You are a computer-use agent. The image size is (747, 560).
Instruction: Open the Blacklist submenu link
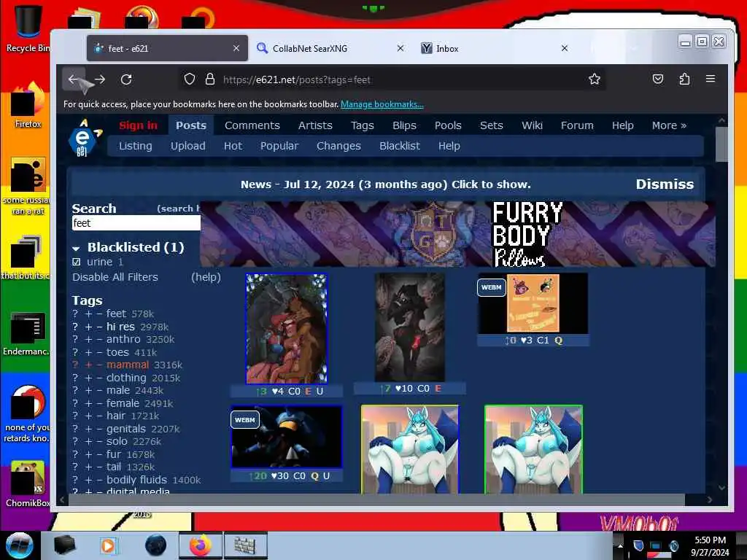(400, 146)
